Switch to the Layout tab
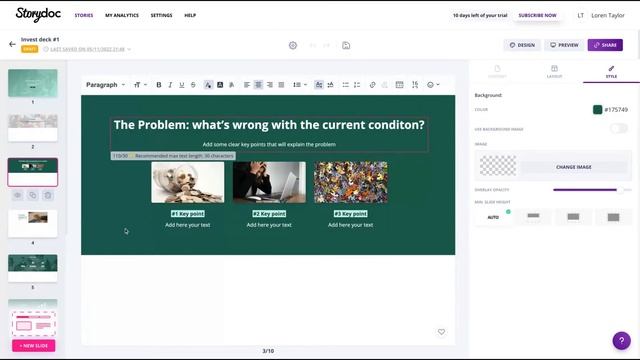The image size is (640, 360). (554, 72)
